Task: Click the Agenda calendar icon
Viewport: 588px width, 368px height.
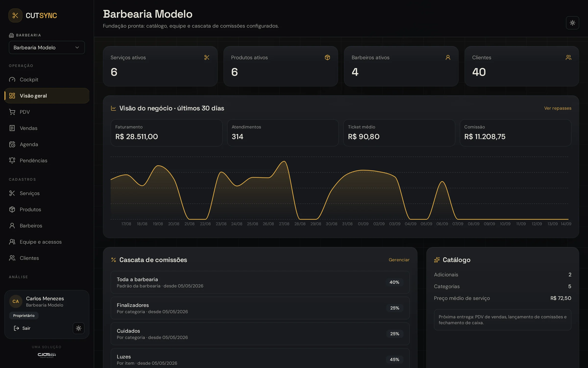Action: [x=12, y=144]
